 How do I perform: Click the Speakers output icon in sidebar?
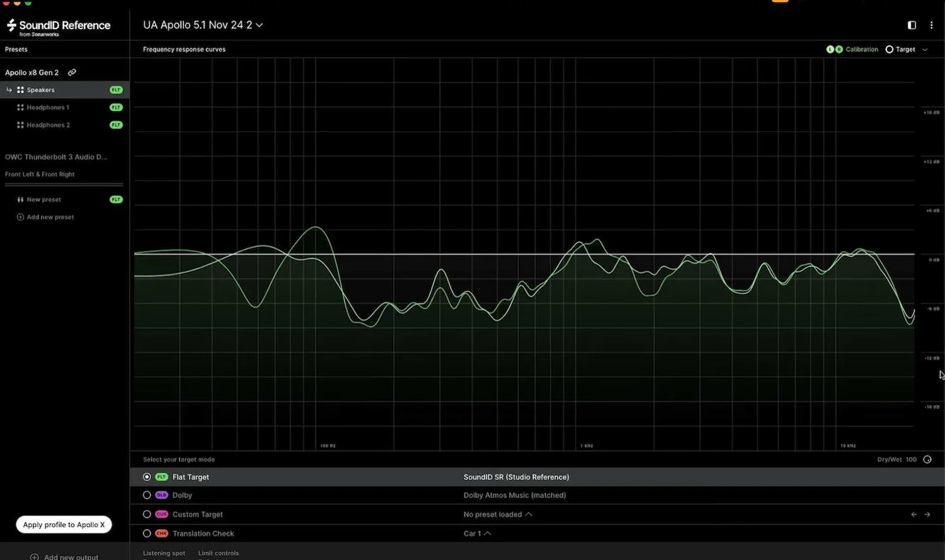pyautogui.click(x=20, y=89)
